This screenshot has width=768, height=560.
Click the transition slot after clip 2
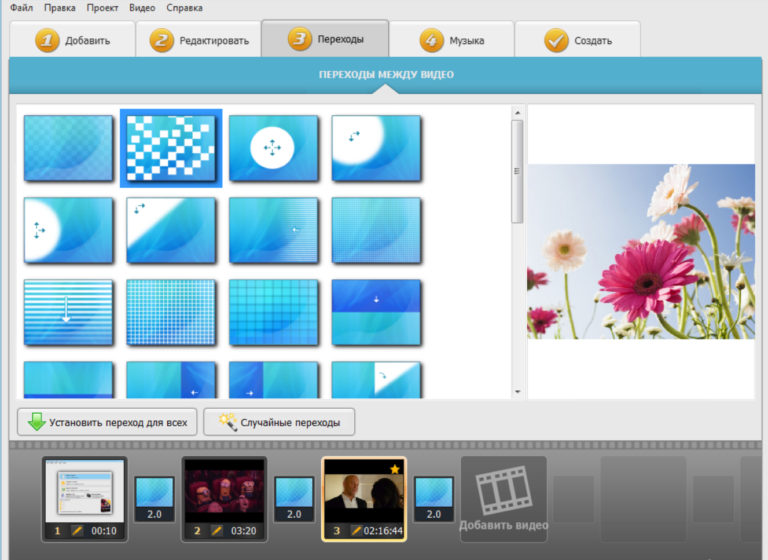click(294, 499)
